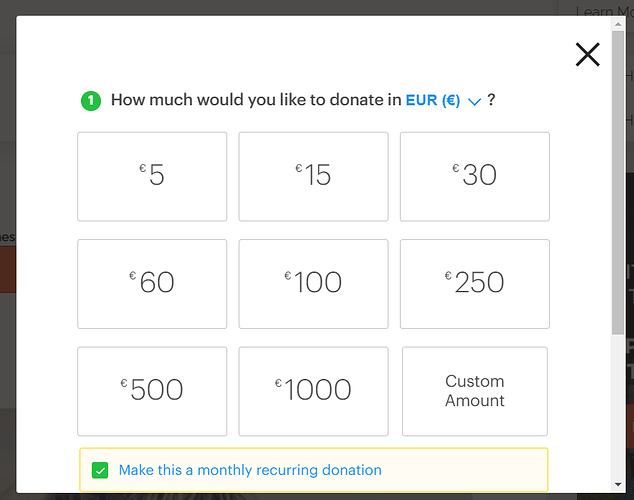Screen dimensions: 634x500
Task: Choose the €1000 donation amount
Action: point(313,391)
